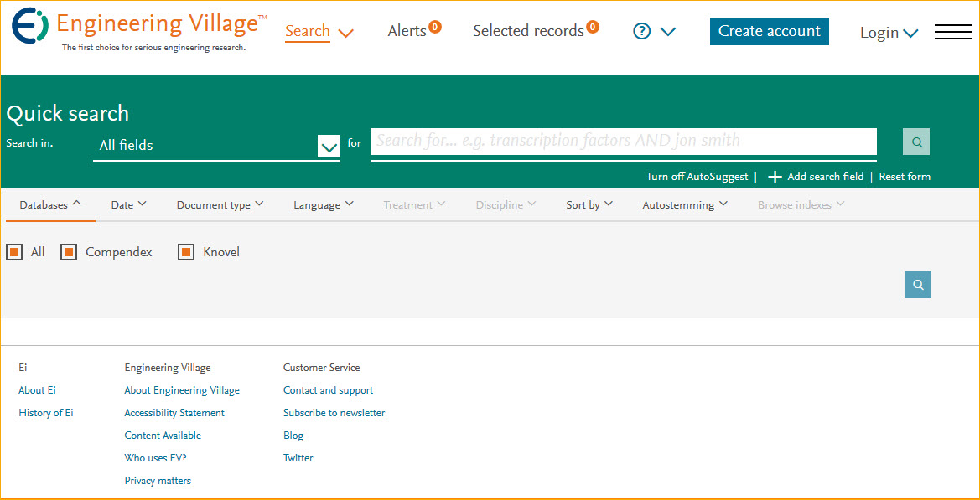Click the Browse indexes tab
The height and width of the screenshot is (500, 980).
click(801, 204)
